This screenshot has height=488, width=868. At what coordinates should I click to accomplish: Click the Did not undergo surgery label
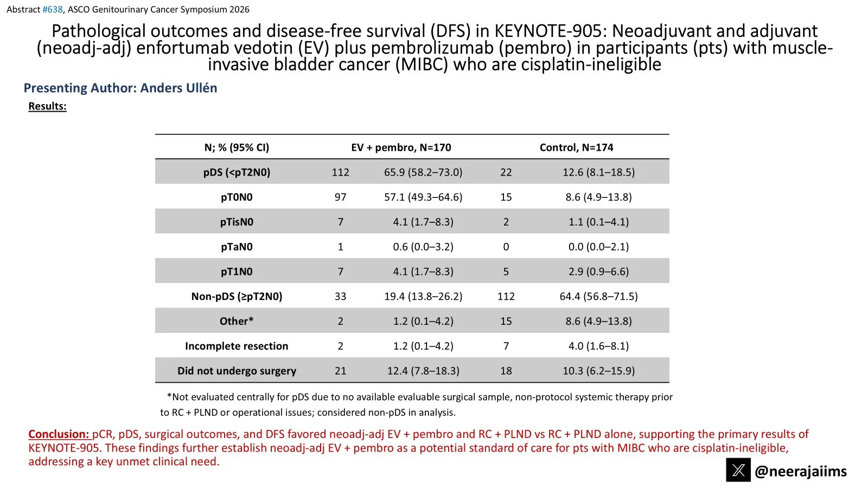237,371
